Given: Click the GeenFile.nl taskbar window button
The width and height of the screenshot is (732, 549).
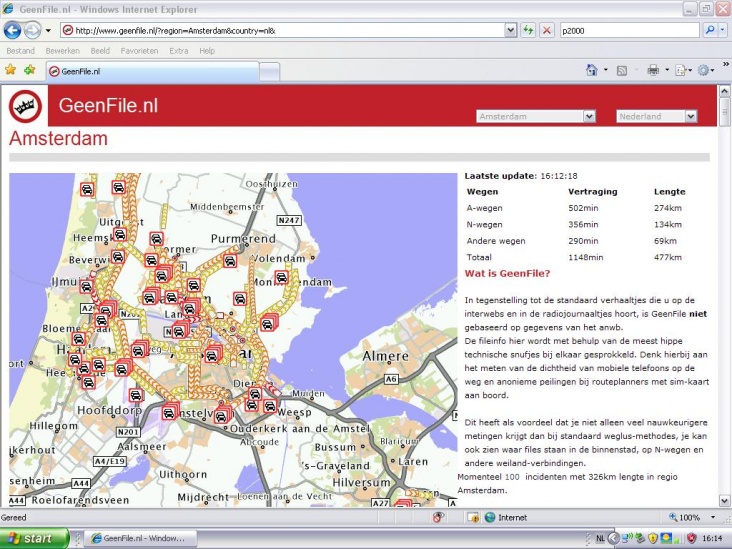Looking at the screenshot, I should point(140,538).
